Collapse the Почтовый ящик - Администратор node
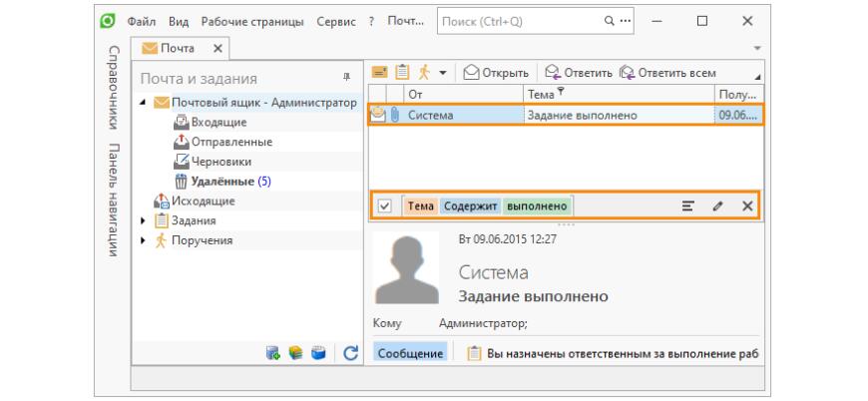This screenshot has height=401, width=868. (144, 103)
